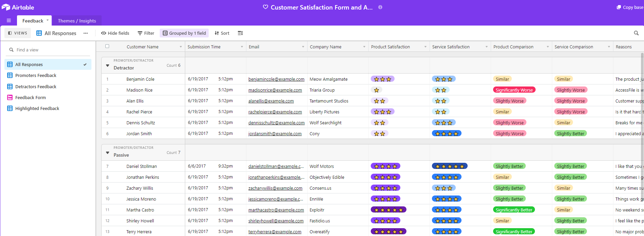Click the Detractors Feedback grid icon
The height and width of the screenshot is (236, 644).
pos(10,86)
